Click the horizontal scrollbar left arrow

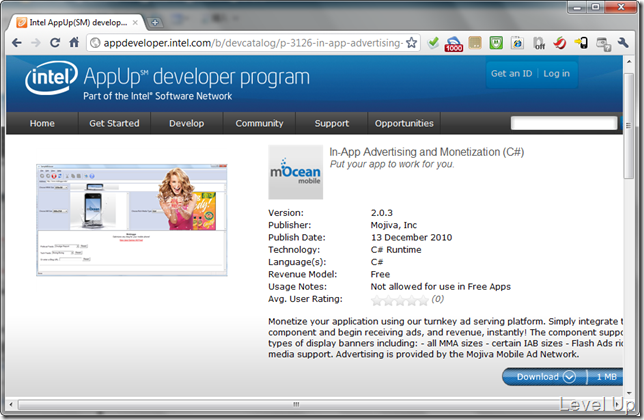tap(11, 405)
